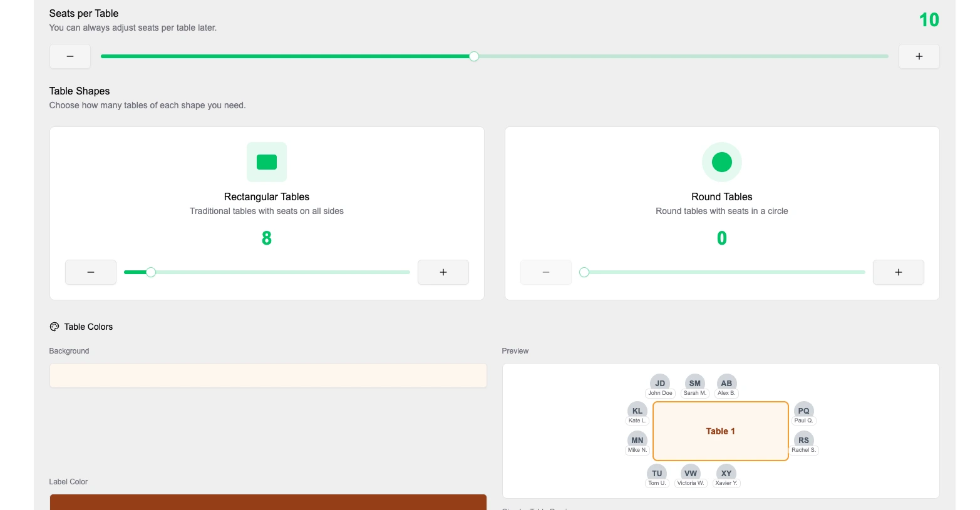This screenshot has height=510, width=980.
Task: Select Table 1 in the preview
Action: click(x=720, y=431)
